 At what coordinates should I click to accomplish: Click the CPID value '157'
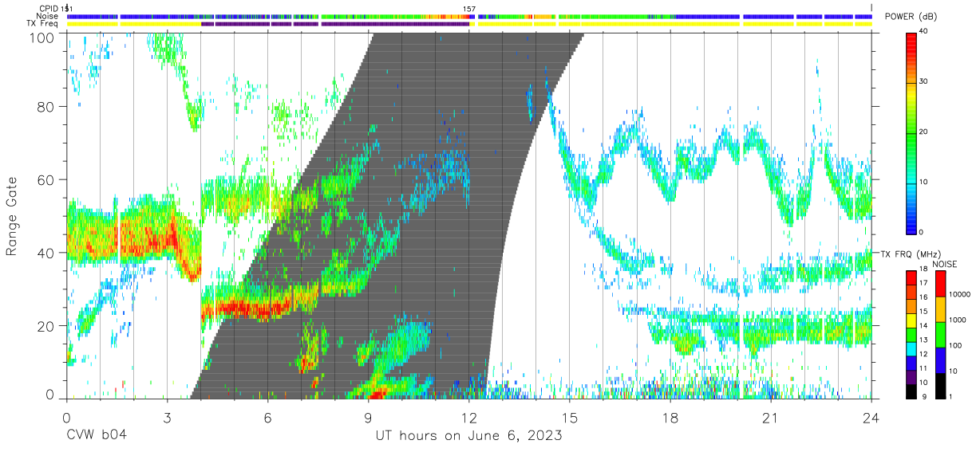[469, 9]
